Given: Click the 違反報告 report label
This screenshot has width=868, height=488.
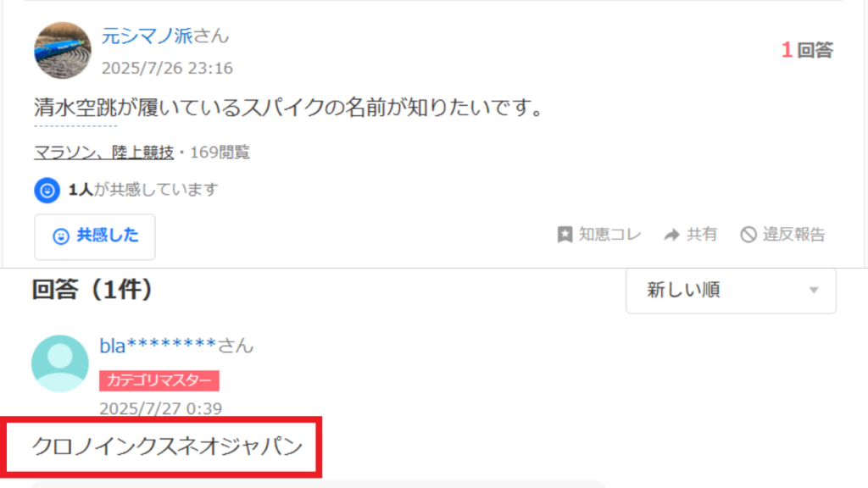Looking at the screenshot, I should 793,235.
